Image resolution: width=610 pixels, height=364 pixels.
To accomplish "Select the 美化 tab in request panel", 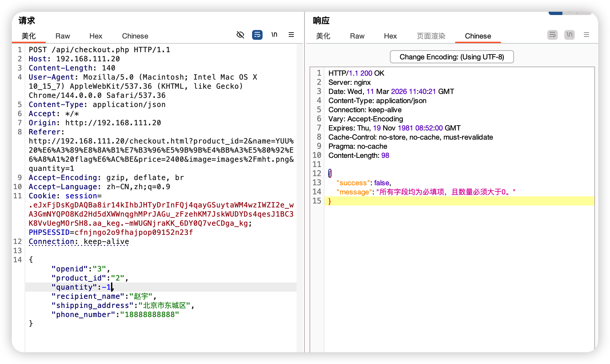I will (x=29, y=36).
